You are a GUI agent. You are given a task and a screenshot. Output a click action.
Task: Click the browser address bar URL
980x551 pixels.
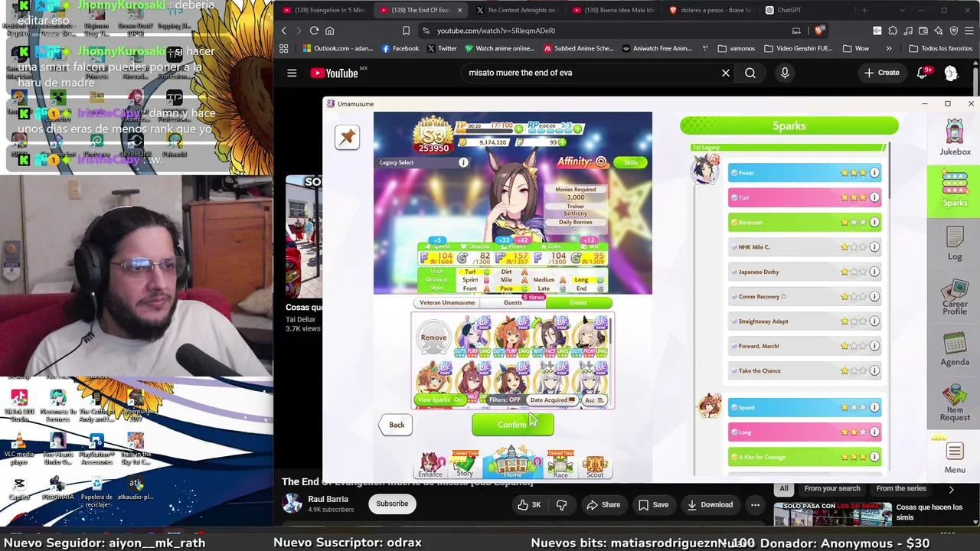(x=496, y=31)
